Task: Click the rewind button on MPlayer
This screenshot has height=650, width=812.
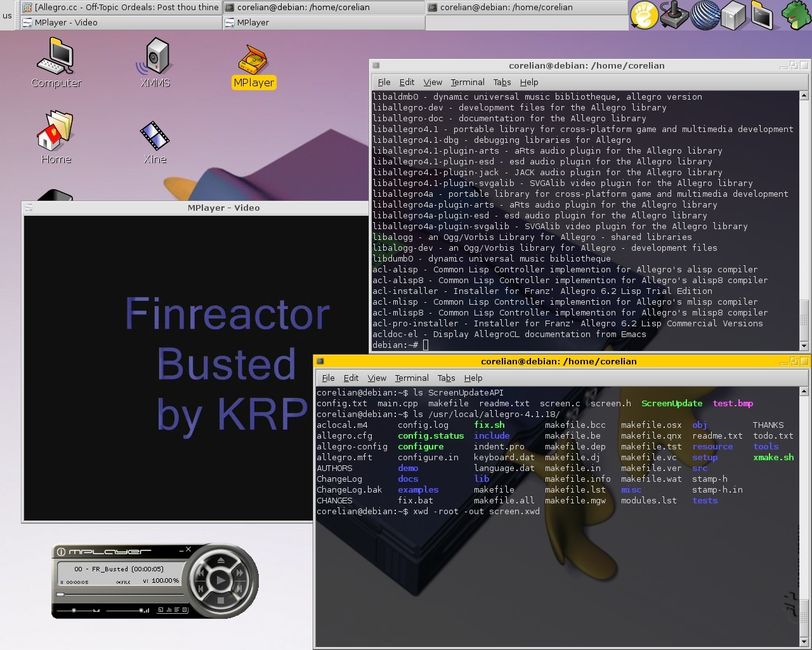Action: pyautogui.click(x=200, y=573)
